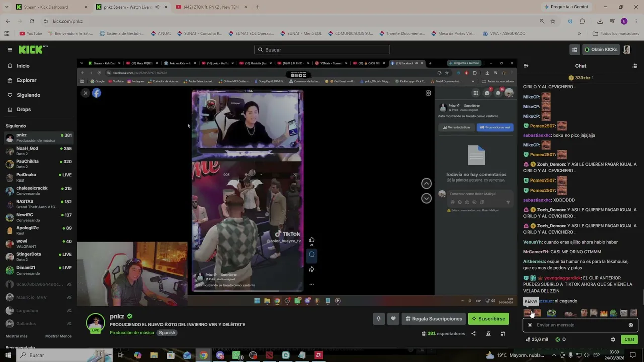
Task: Open Chrome downloads
Action: pyautogui.click(x=600, y=21)
